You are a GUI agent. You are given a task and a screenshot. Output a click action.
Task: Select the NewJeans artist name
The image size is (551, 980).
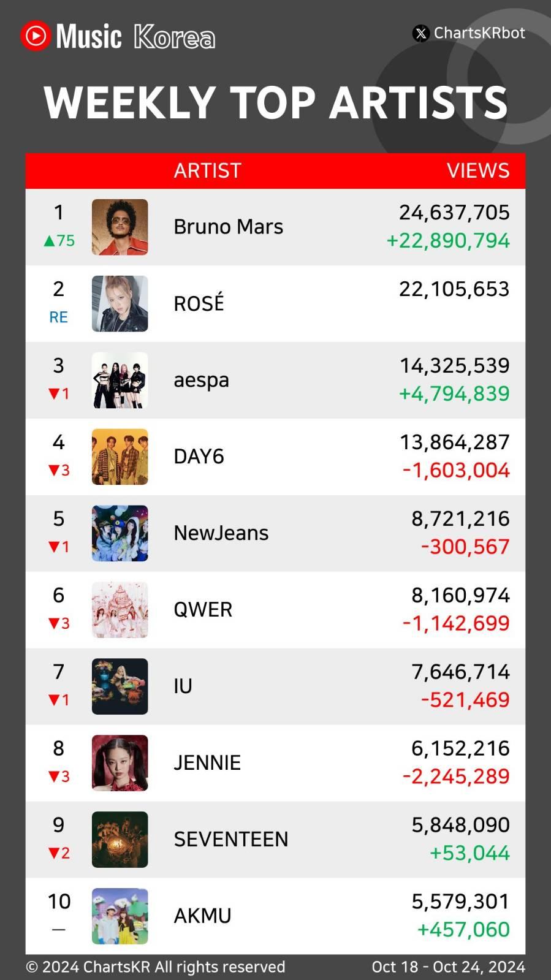[221, 533]
